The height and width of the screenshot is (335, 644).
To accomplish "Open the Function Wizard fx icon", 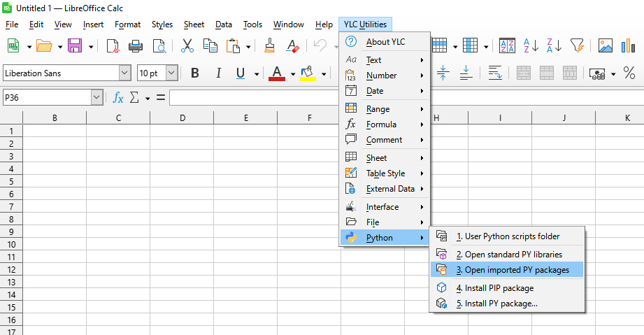I will point(118,98).
